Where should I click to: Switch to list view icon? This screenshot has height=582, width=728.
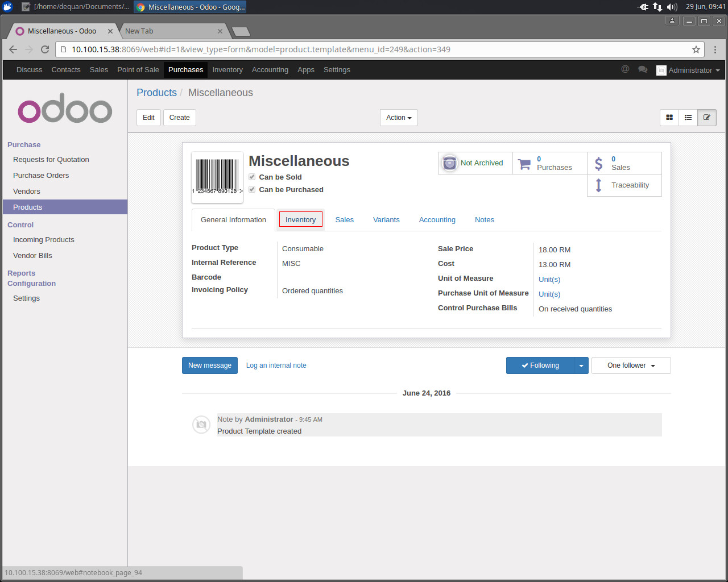pos(688,118)
